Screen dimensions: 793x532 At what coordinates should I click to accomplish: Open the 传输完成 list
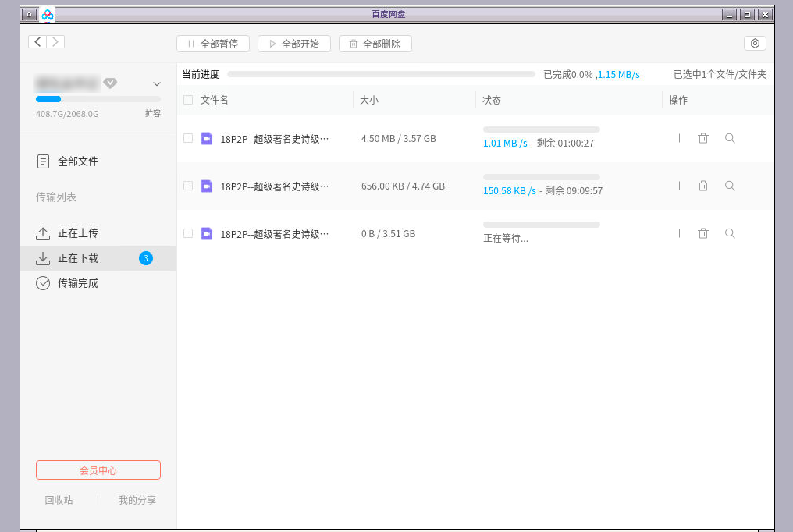pos(98,283)
